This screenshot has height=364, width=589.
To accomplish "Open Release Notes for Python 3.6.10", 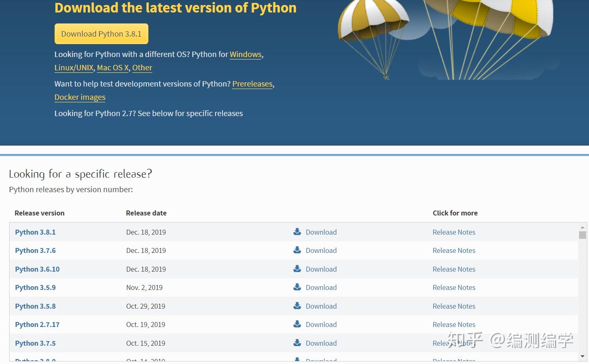I will (454, 269).
